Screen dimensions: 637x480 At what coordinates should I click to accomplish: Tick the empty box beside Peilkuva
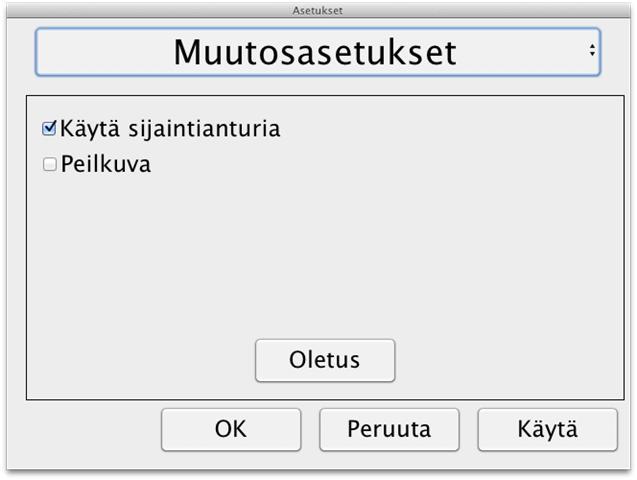(x=50, y=164)
